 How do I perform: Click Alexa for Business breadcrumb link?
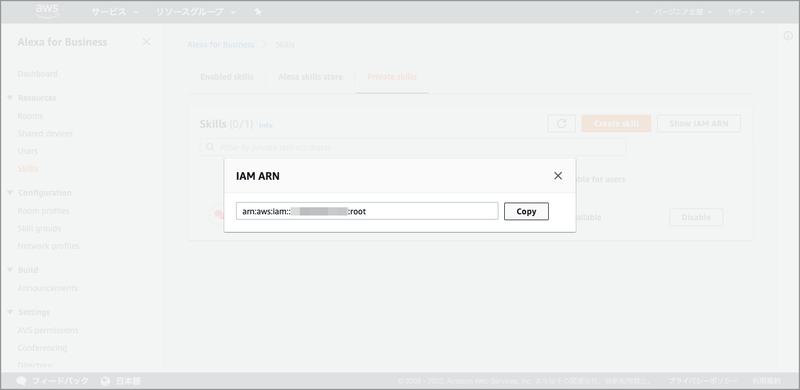pos(220,44)
